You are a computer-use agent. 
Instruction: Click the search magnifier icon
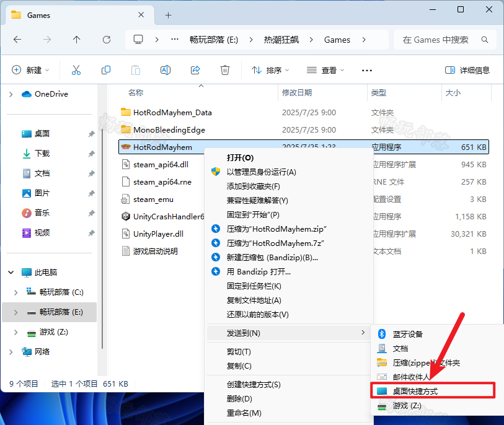[x=484, y=40]
